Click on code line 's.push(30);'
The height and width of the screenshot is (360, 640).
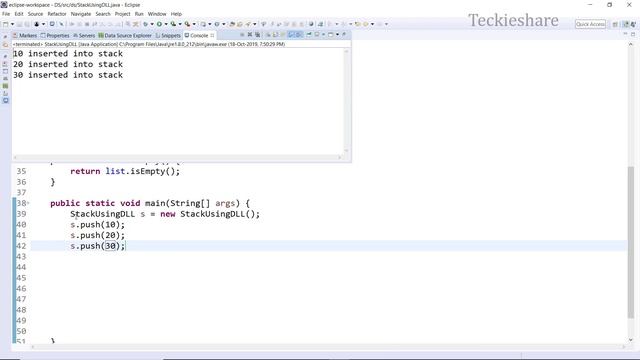98,246
